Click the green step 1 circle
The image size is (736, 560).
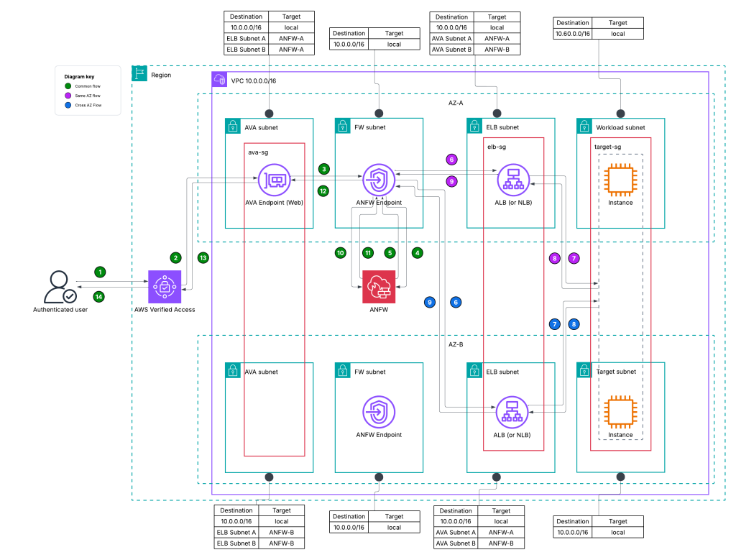point(100,272)
